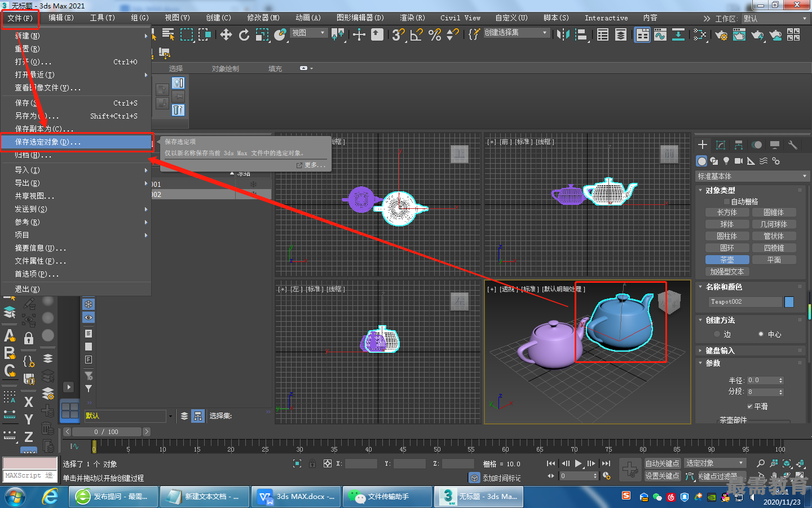Image resolution: width=812 pixels, height=508 pixels.
Task: Click 导入(I) in the File menu
Action: (x=76, y=170)
